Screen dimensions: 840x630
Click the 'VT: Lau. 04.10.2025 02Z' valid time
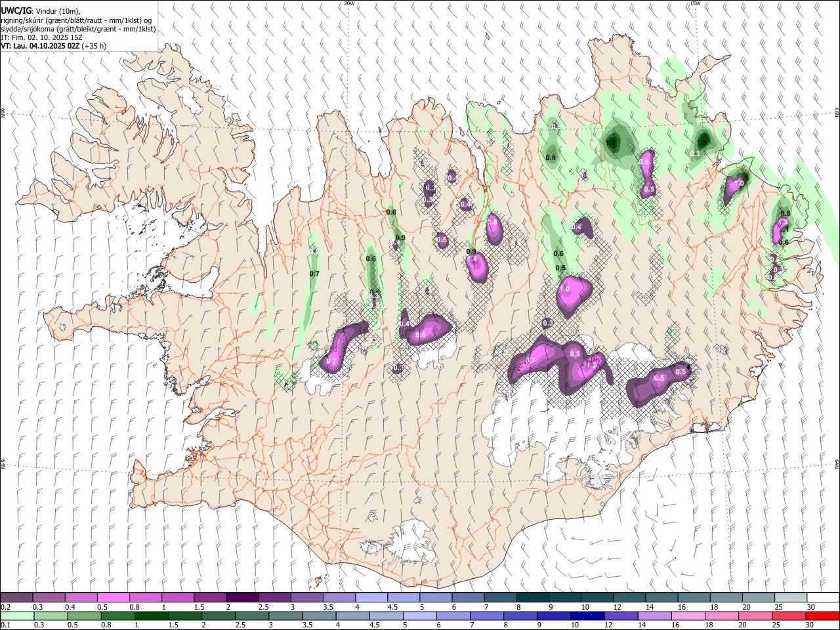[x=40, y=46]
